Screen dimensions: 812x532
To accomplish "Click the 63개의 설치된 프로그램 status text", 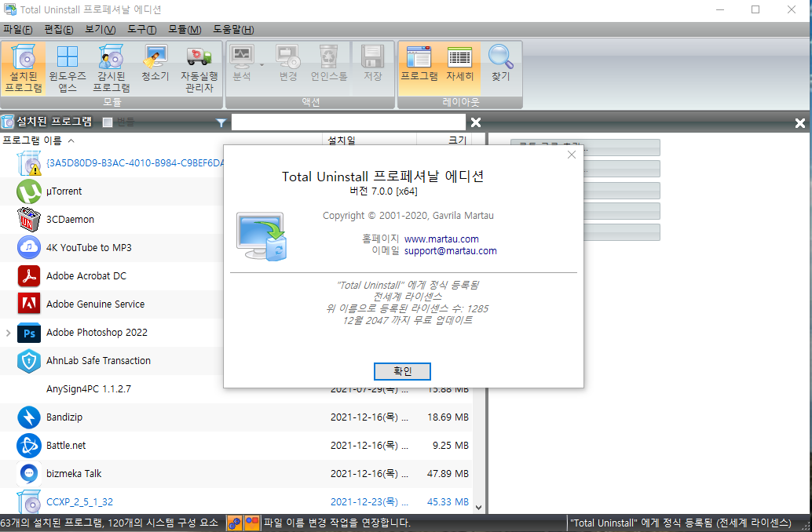I will [x=109, y=523].
